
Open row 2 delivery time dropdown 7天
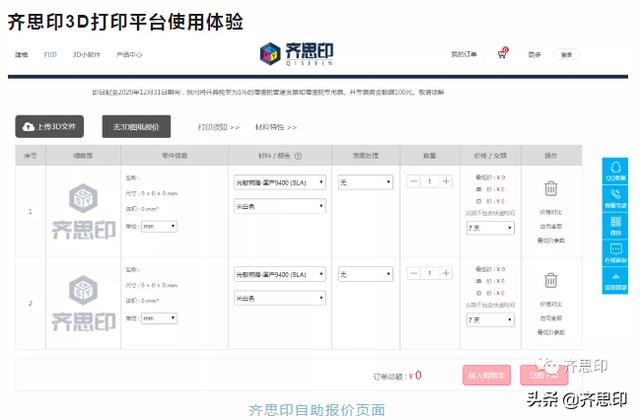[x=490, y=320]
